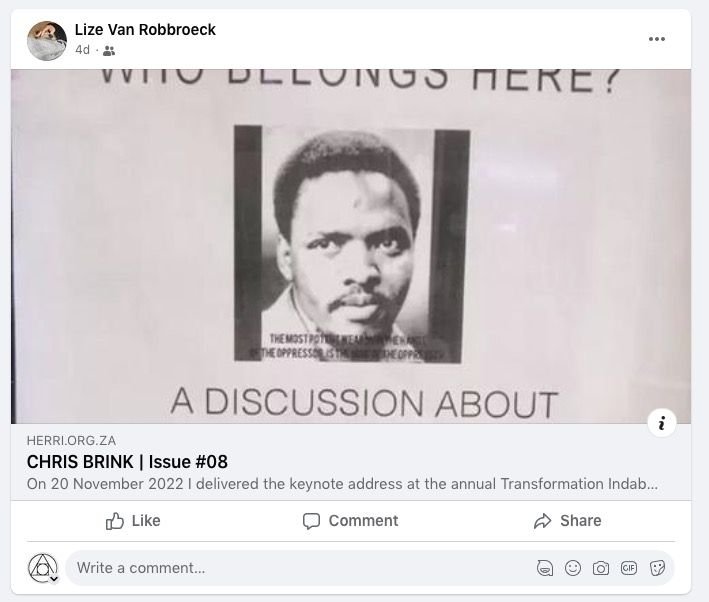Switch commenting identity via avatar arrow
The image size is (709, 602).
tap(54, 578)
